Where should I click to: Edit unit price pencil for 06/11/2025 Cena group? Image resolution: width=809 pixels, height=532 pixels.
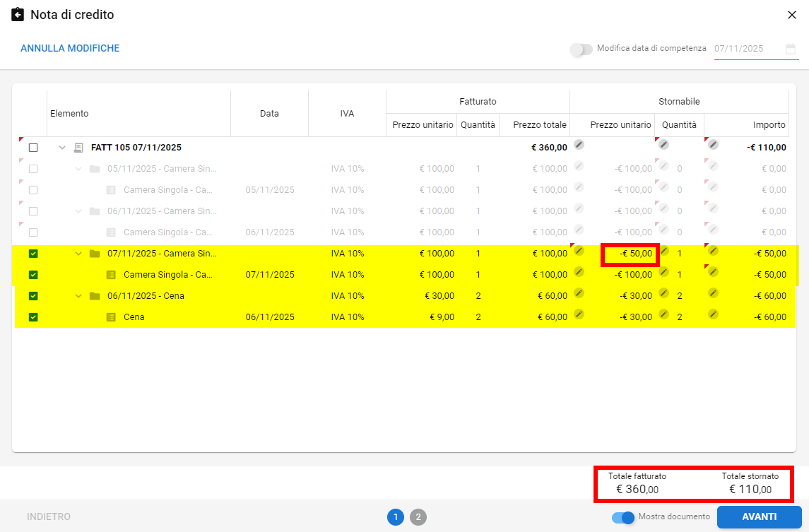579,293
